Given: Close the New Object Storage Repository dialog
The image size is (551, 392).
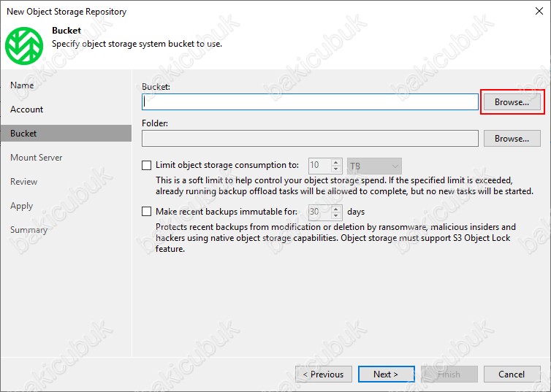Looking at the screenshot, I should coord(539,11).
